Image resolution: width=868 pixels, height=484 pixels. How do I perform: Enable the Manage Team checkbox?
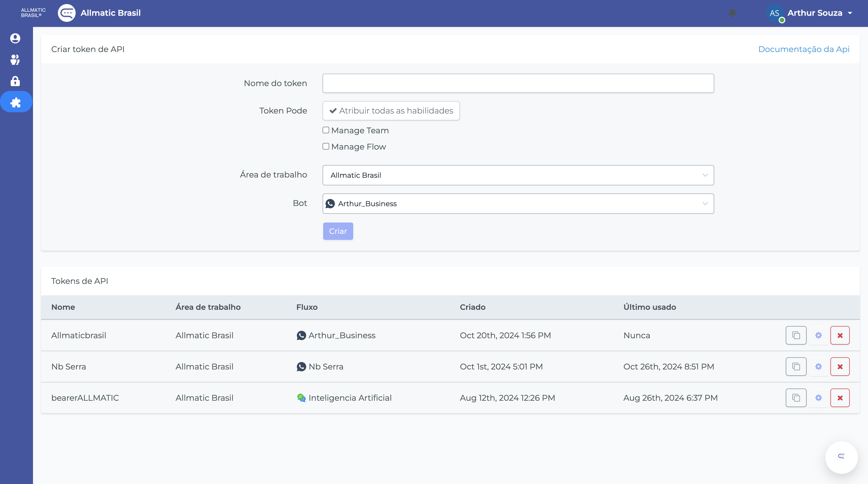tap(326, 130)
